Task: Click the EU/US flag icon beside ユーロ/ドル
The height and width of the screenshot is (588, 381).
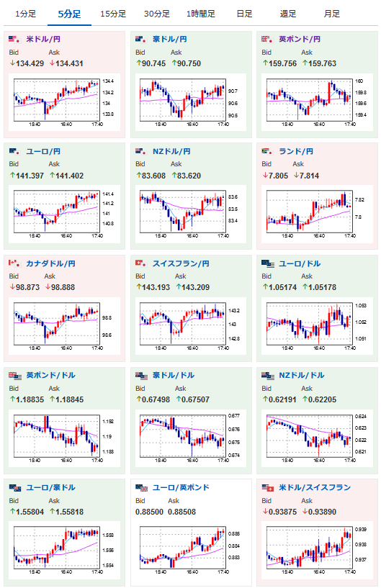Action: coord(268,263)
